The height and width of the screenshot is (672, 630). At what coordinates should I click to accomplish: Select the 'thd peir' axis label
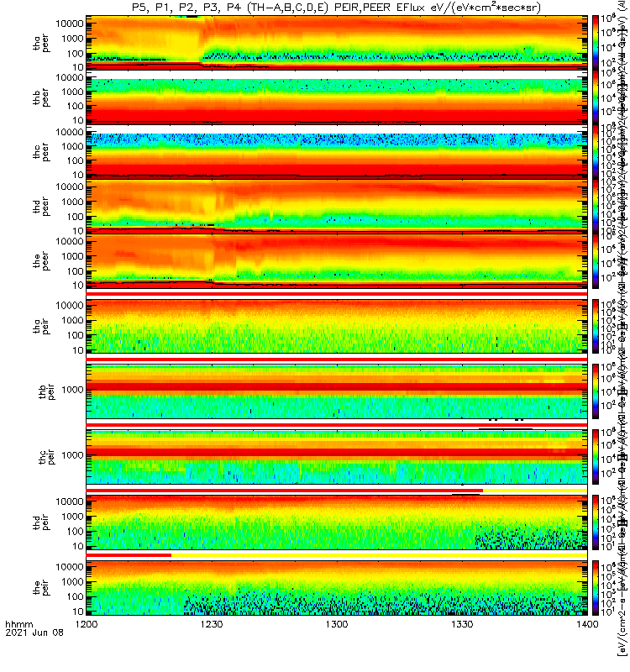41,522
